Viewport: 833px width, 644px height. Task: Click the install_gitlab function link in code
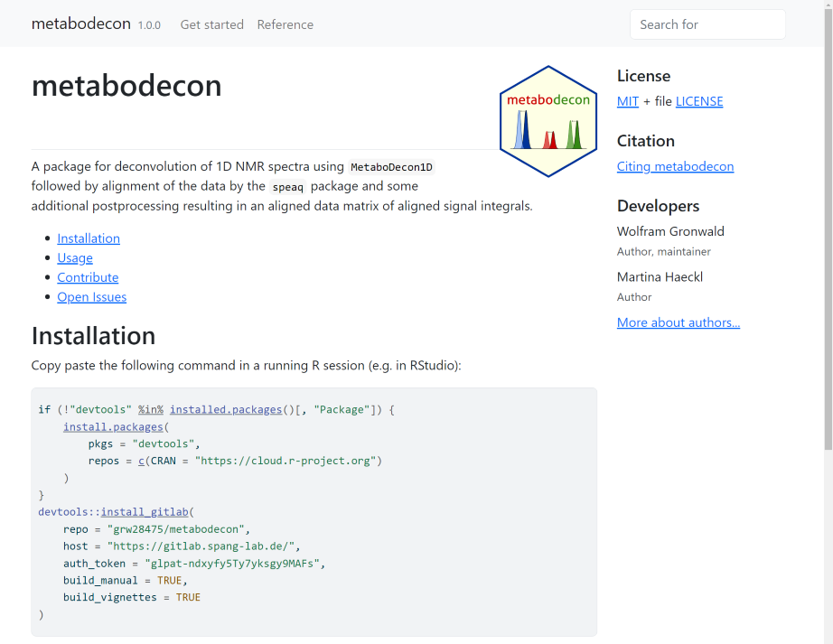click(x=138, y=512)
